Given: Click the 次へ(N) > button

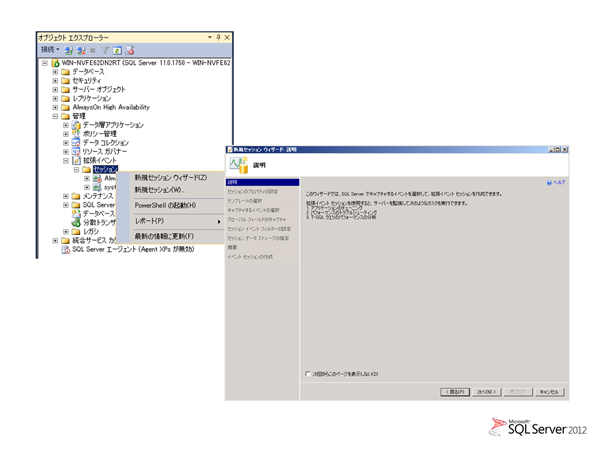Looking at the screenshot, I should pyautogui.click(x=486, y=392).
